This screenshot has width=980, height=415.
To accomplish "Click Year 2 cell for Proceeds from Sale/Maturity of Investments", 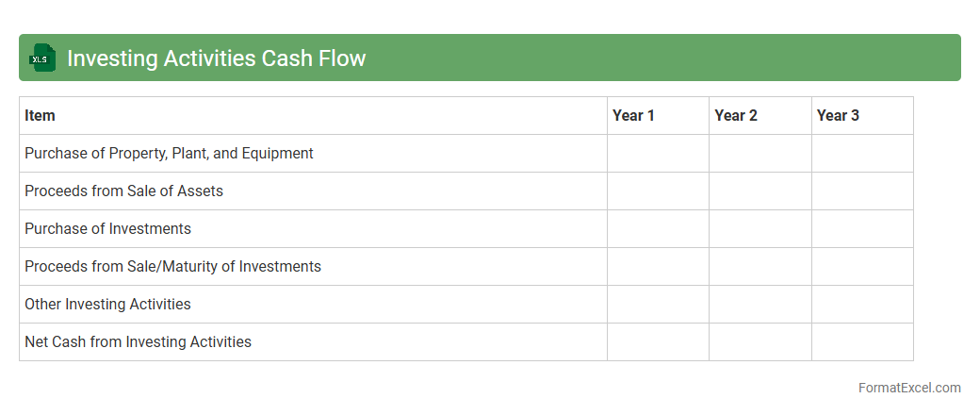I will tap(759, 266).
